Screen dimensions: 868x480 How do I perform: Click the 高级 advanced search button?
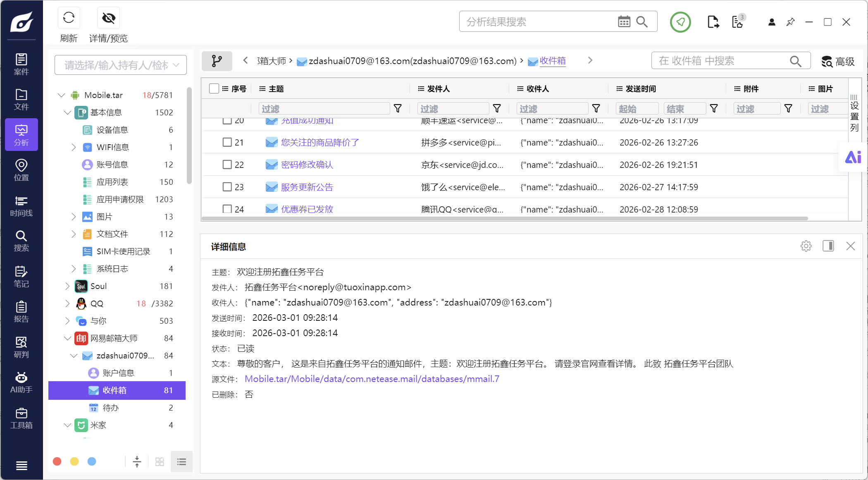point(838,62)
